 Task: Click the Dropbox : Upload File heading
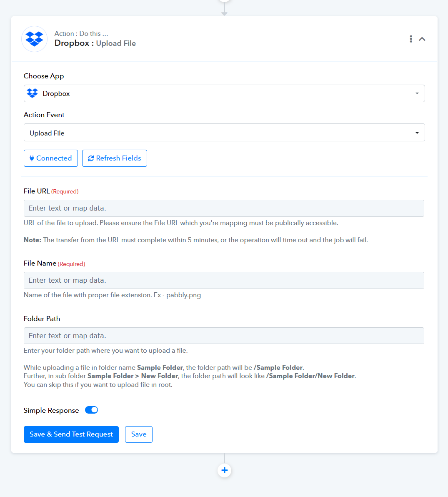tap(95, 43)
